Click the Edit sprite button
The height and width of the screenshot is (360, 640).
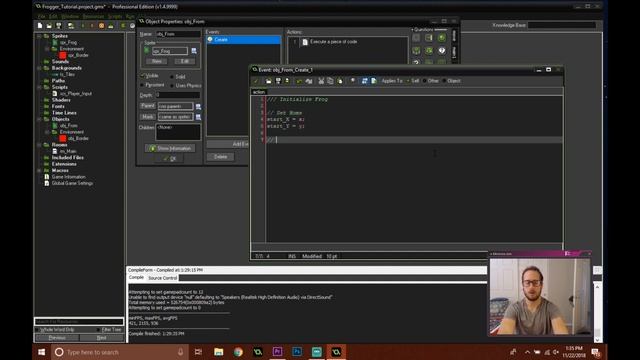point(184,61)
